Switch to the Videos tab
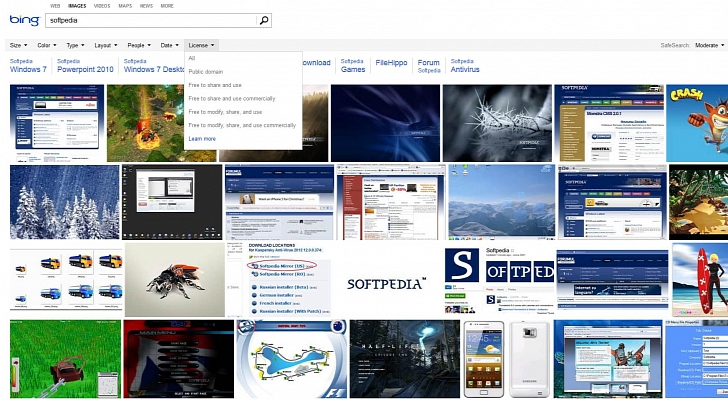 click(102, 5)
